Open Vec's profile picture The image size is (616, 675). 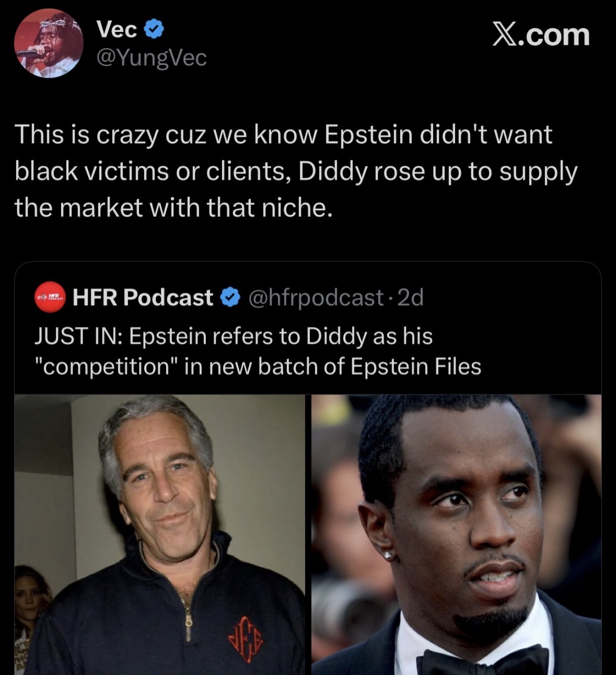[x=49, y=43]
